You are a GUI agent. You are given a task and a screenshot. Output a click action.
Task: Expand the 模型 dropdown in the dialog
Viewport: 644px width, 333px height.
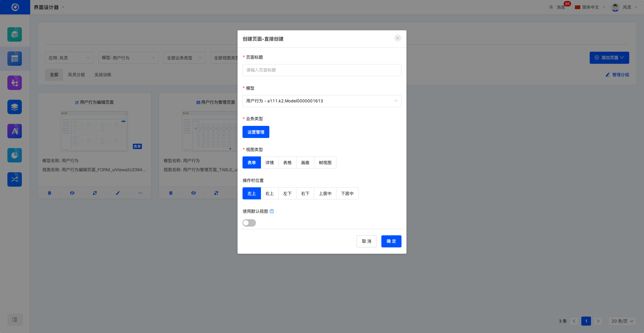click(322, 101)
